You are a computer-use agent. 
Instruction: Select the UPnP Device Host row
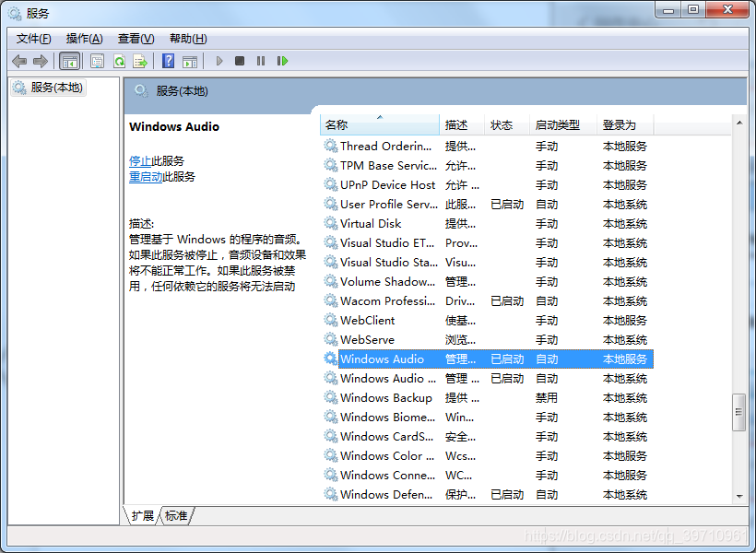[487, 184]
